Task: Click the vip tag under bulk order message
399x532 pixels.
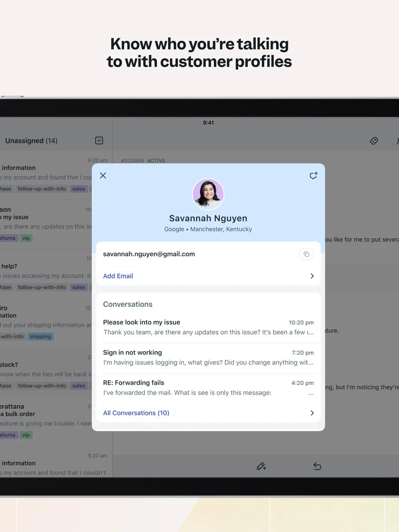Action: (26, 435)
